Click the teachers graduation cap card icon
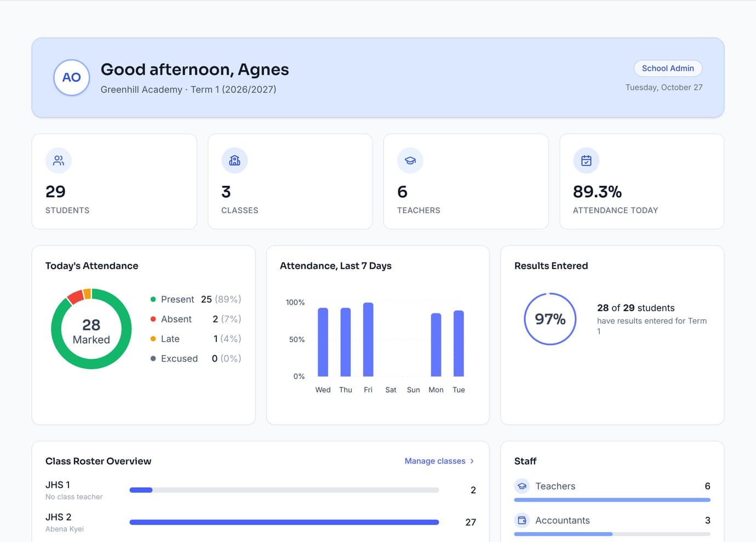Screen dimensions: 756x542 (410, 161)
